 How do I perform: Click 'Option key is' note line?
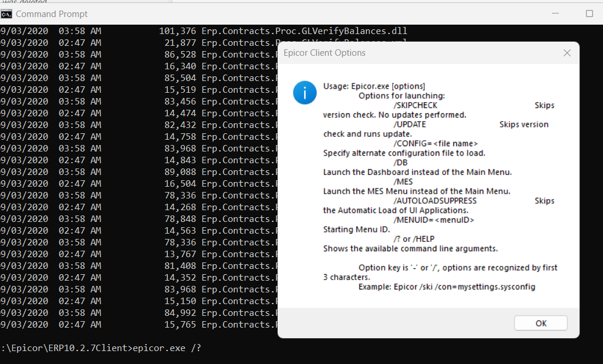coord(457,268)
